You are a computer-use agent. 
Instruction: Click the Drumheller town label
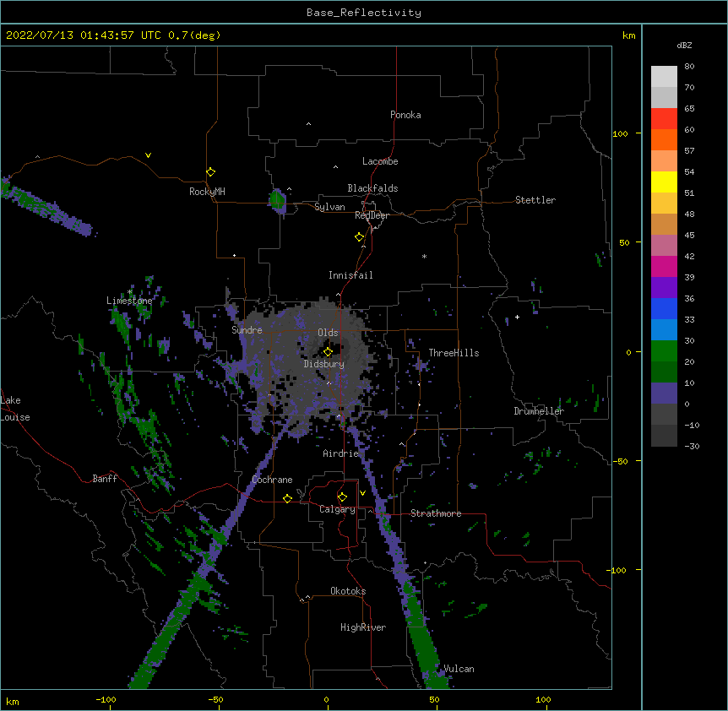point(539,411)
